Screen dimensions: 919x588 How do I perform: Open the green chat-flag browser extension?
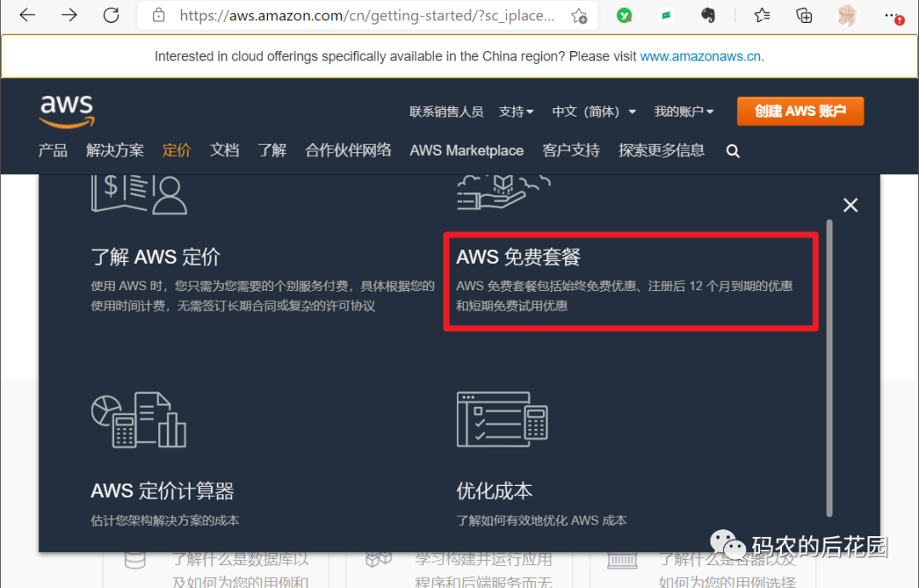[665, 16]
